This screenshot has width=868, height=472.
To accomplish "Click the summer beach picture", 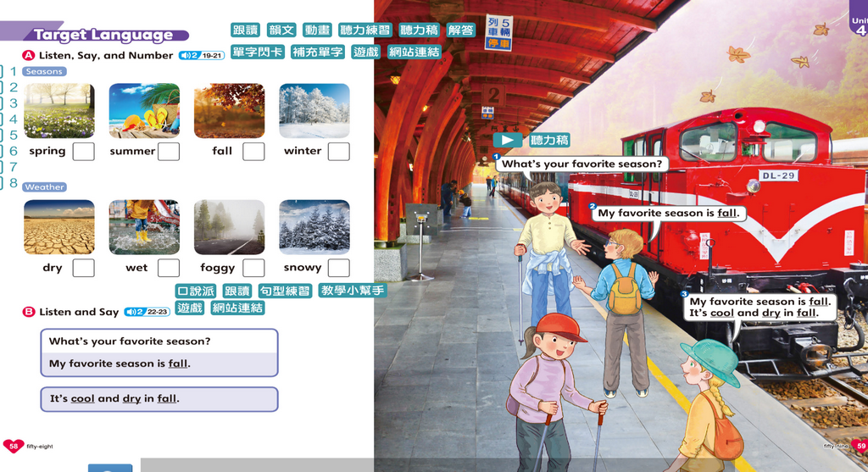I will 144,111.
